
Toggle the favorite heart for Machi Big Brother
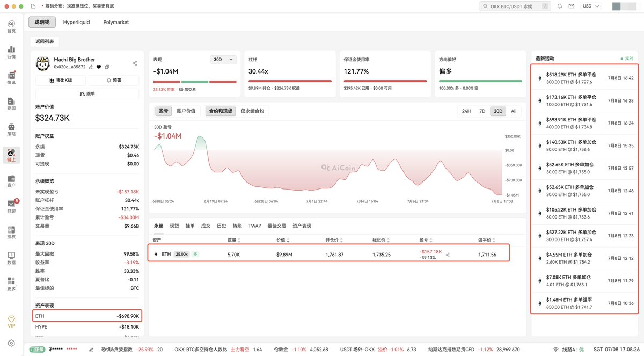click(x=99, y=67)
